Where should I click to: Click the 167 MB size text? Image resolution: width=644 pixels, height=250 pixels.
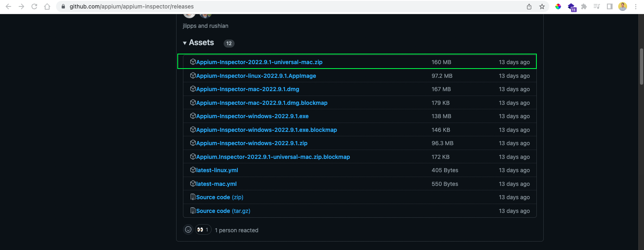[x=441, y=89]
